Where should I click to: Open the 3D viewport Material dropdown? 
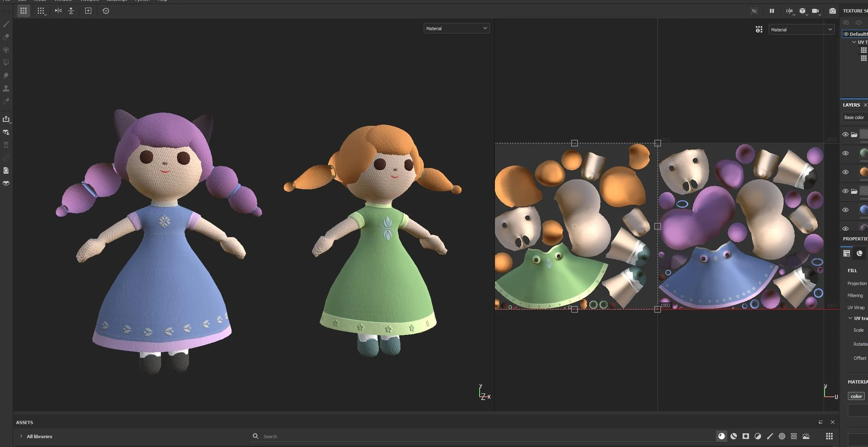456,28
